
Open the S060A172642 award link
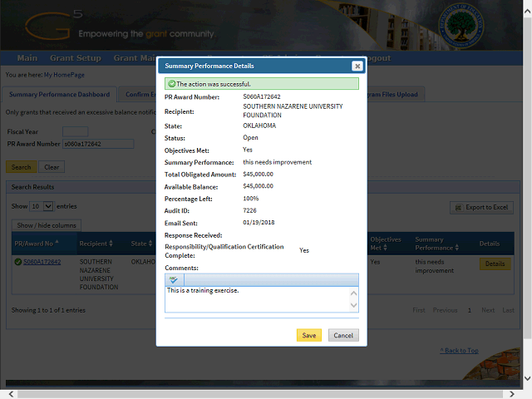tap(42, 262)
